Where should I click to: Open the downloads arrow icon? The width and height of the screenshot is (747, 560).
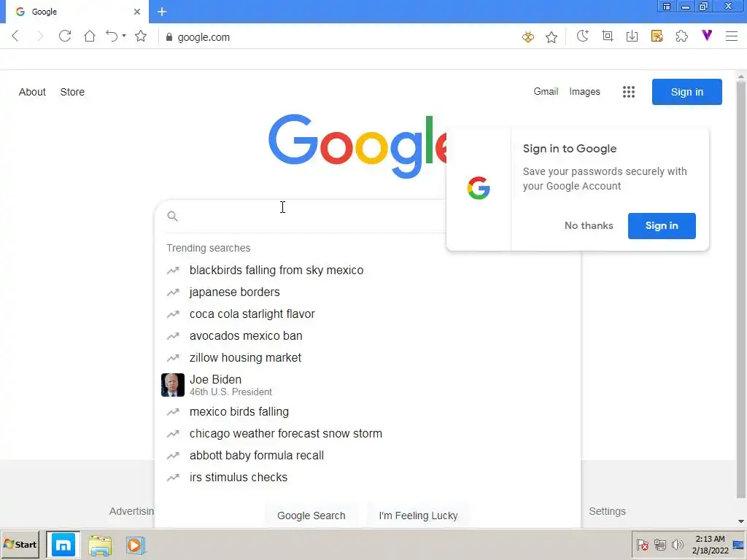tap(632, 36)
